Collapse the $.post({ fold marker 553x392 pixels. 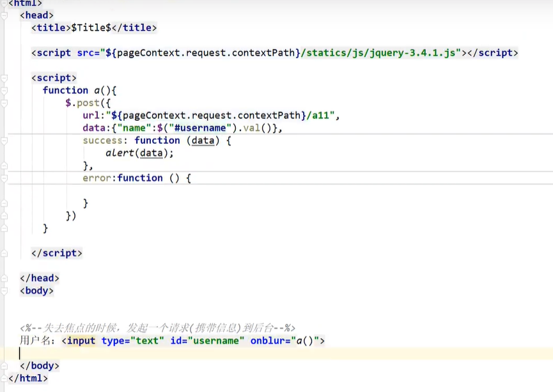[4, 103]
